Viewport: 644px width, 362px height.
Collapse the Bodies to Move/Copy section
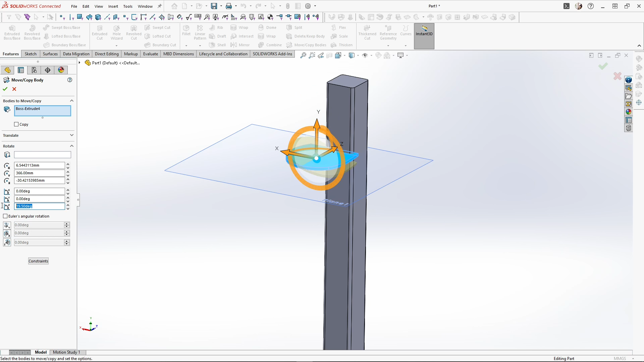point(71,101)
